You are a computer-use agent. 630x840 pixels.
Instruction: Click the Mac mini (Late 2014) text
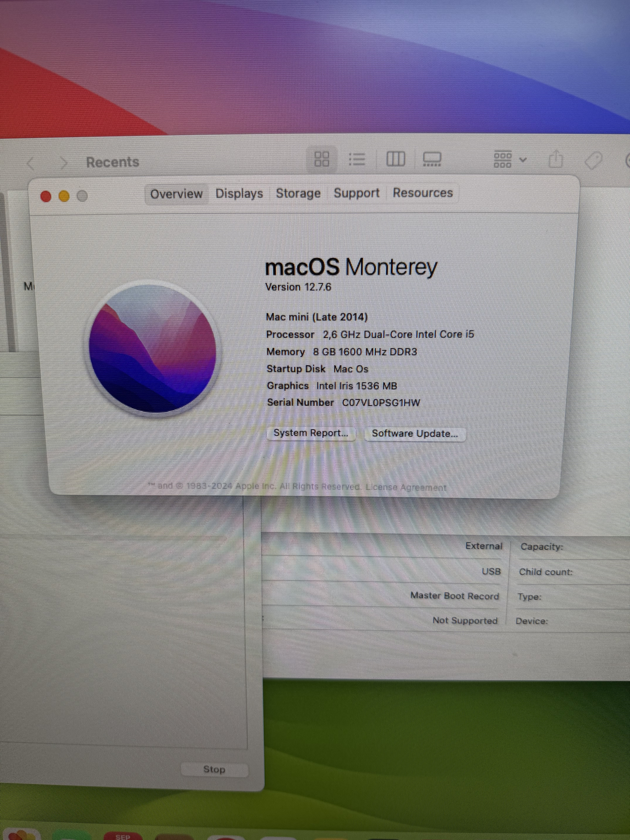click(317, 317)
